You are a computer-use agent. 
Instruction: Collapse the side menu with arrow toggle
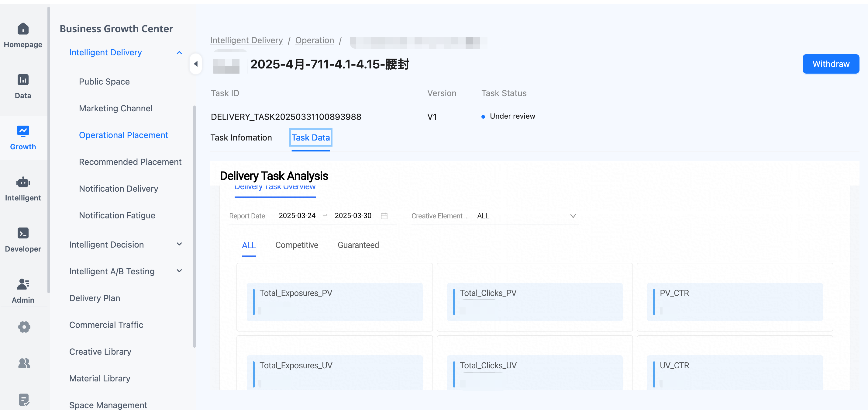point(196,64)
